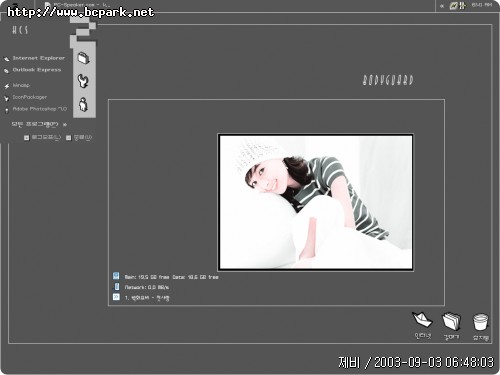Select the Network 0.0 rate text
Viewport: 500px width, 375px height.
point(147,287)
